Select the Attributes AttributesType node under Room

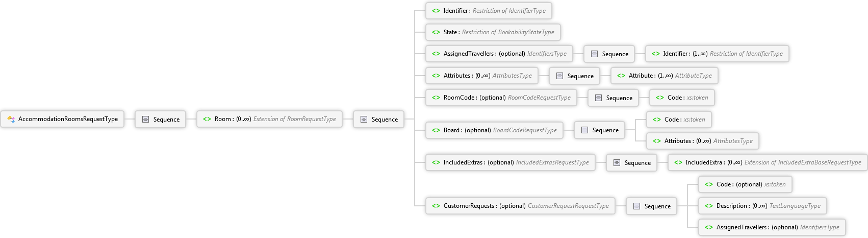[481, 76]
